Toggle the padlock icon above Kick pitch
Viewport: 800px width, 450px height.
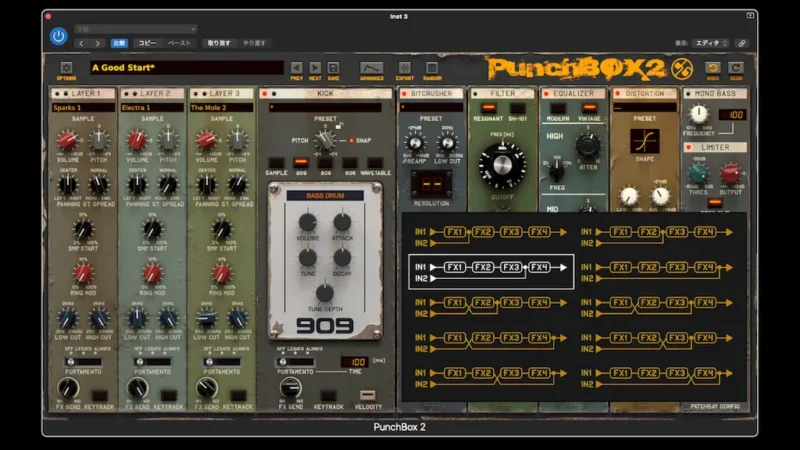click(339, 126)
